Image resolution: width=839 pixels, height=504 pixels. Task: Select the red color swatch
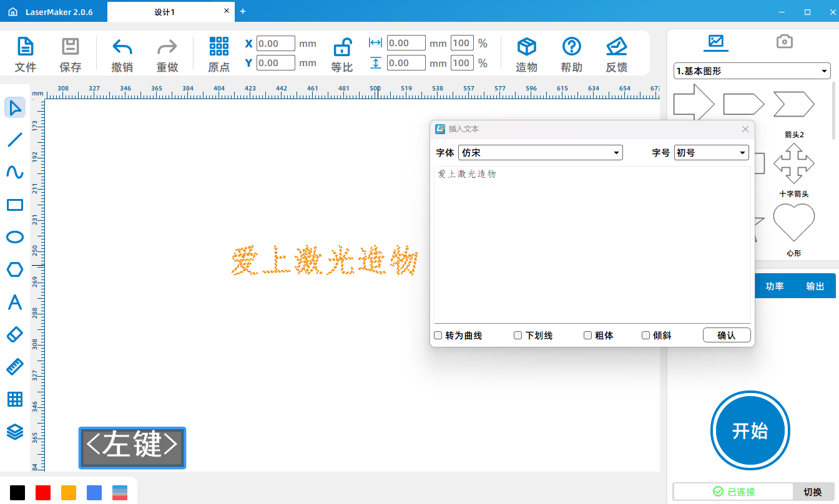point(43,492)
